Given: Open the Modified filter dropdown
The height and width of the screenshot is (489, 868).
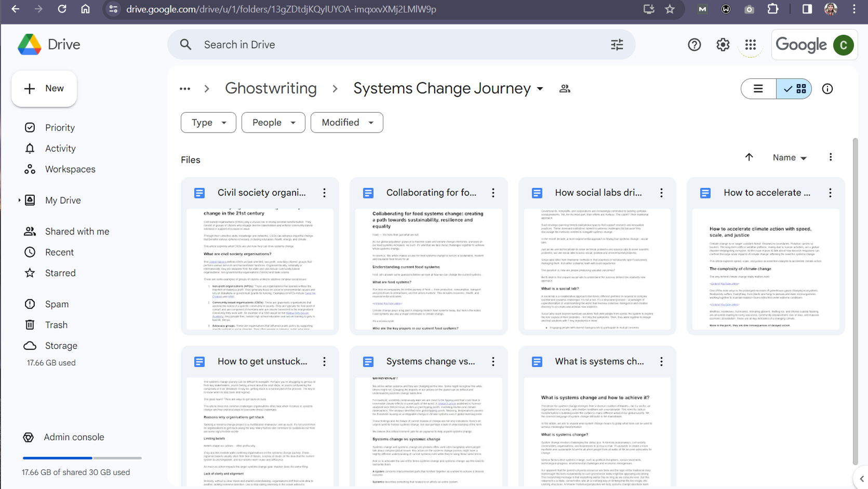Looking at the screenshot, I should (347, 123).
